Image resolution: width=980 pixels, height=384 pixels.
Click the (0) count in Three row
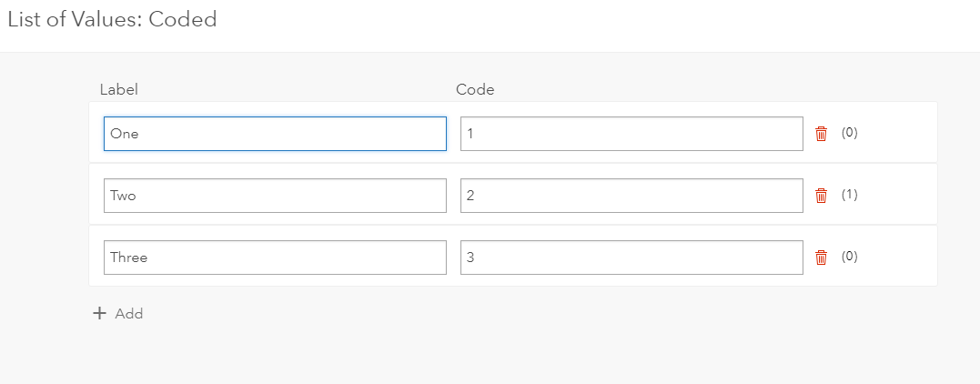[x=849, y=257]
